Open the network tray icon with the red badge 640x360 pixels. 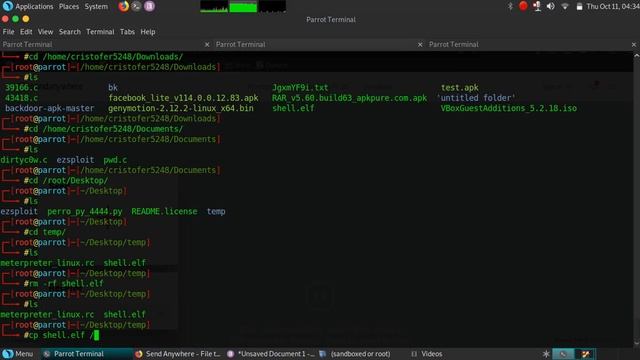[x=537, y=6]
